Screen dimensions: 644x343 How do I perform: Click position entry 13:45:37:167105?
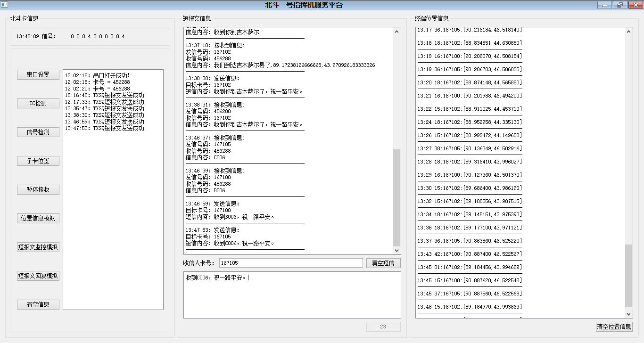click(470, 294)
